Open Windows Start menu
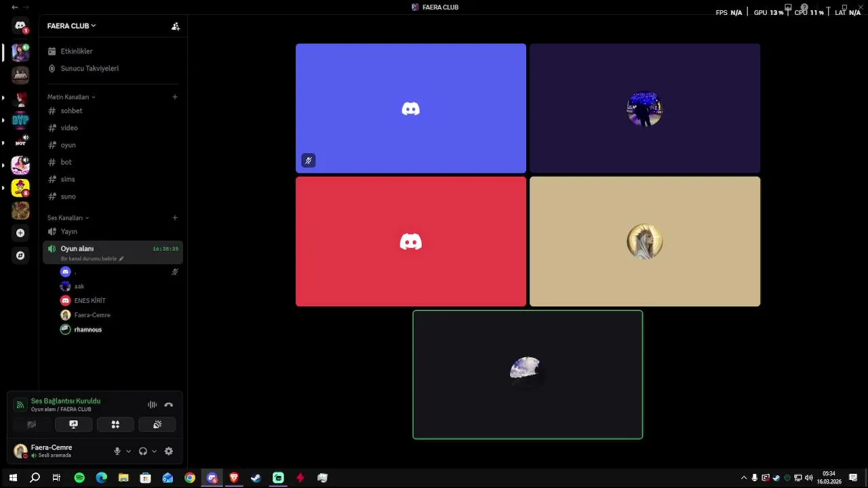 click(x=13, y=478)
